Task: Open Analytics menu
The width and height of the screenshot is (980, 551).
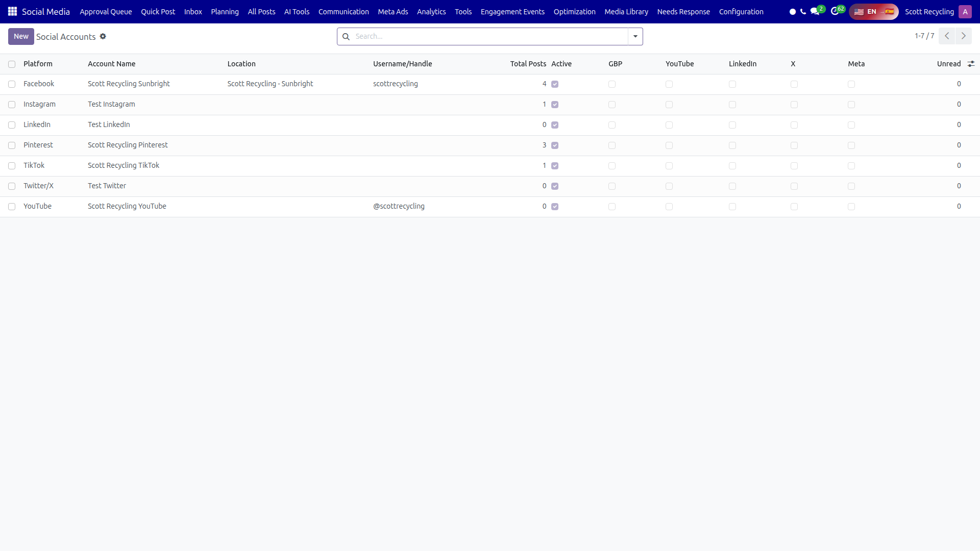Action: click(431, 12)
